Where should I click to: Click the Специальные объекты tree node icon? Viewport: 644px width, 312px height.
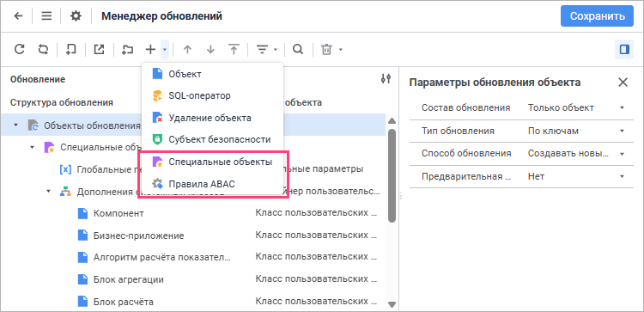(49, 147)
